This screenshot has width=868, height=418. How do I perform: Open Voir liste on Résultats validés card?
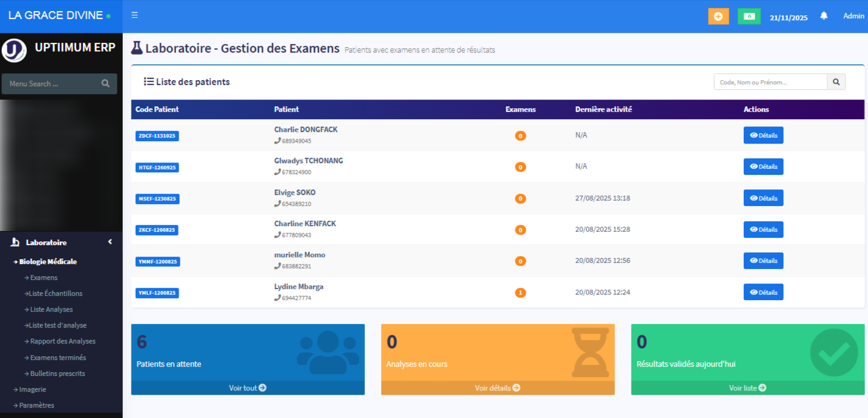pyautogui.click(x=747, y=387)
